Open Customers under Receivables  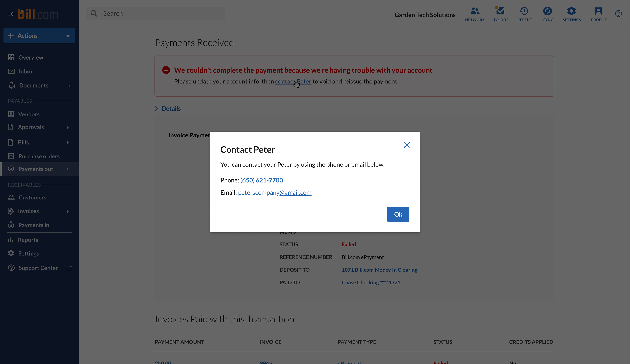(x=32, y=197)
